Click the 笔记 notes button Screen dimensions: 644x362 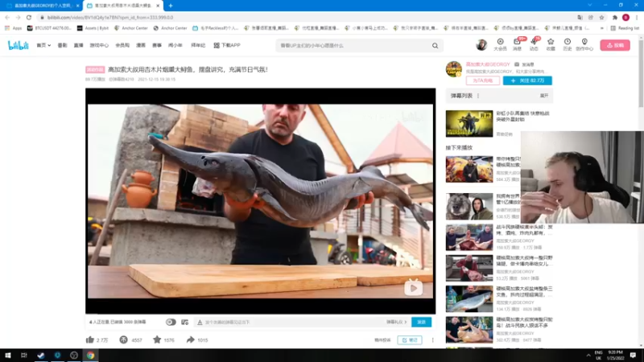click(x=410, y=339)
